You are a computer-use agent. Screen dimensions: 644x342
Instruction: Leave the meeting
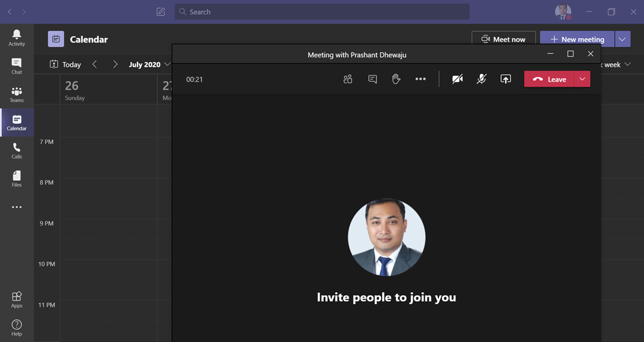tap(549, 79)
